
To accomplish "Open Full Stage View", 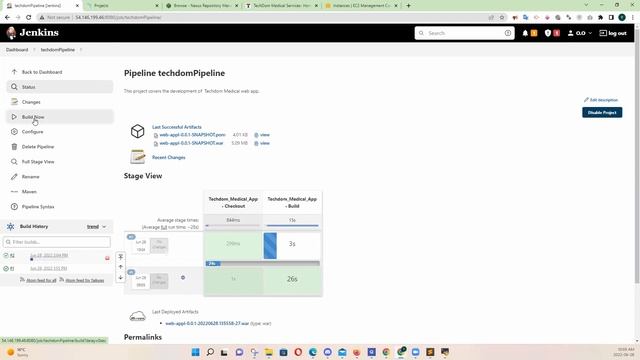I will pyautogui.click(x=38, y=162).
